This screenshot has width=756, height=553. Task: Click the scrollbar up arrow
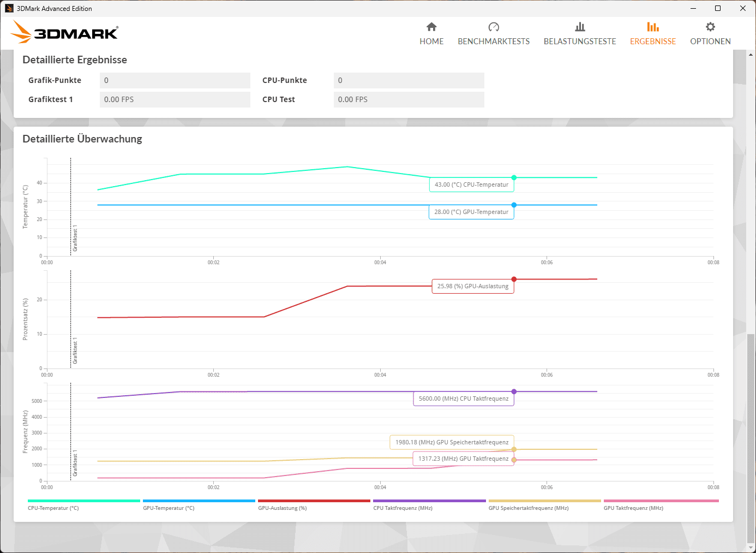tap(751, 55)
